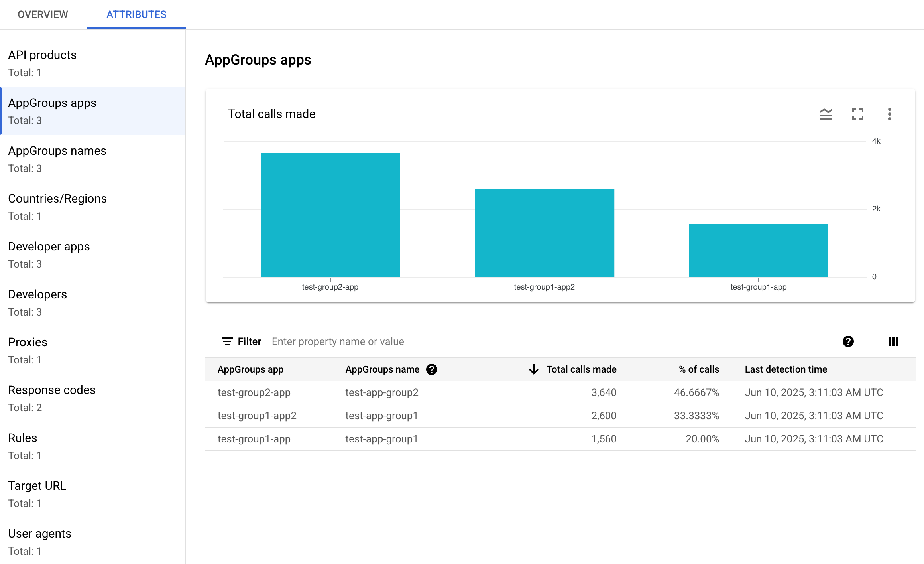
Task: Open help for AppGroups name column
Action: click(x=432, y=369)
